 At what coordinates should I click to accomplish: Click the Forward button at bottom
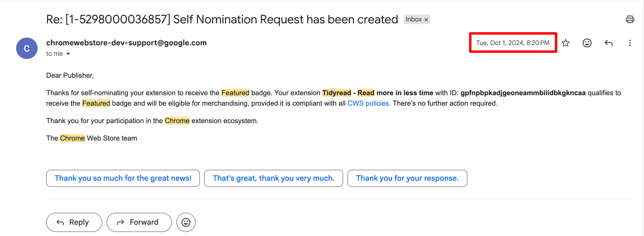[139, 222]
